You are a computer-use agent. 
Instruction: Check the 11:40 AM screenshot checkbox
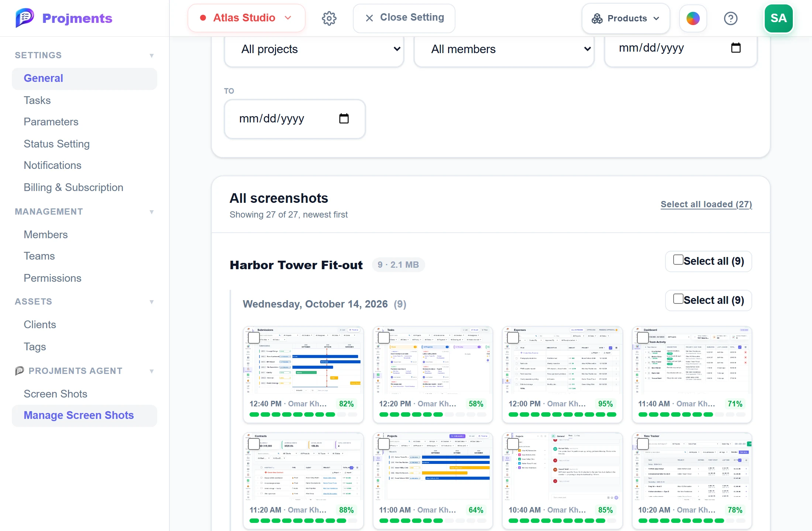pos(643,337)
